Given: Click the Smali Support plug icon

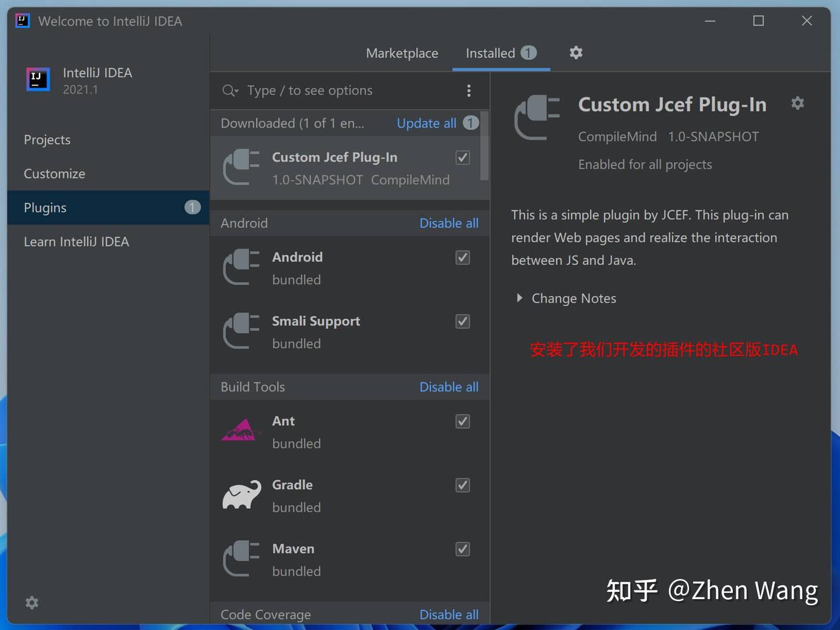Looking at the screenshot, I should pos(242,331).
